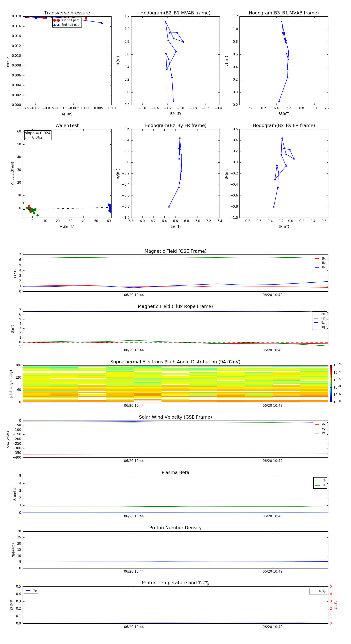Click the lowest point in Hodogram(B3_B1 MVAB frame)
Viewport: 351px width, 644px height.
(279, 101)
